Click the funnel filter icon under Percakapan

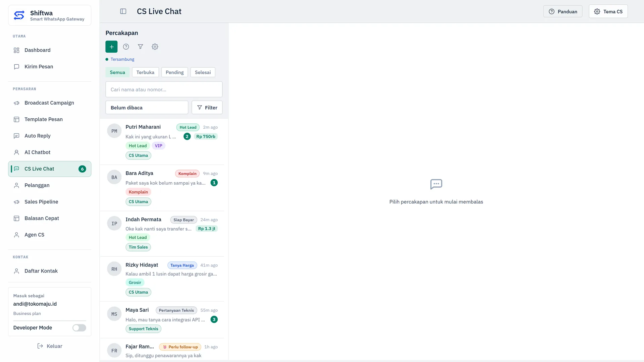tap(141, 47)
